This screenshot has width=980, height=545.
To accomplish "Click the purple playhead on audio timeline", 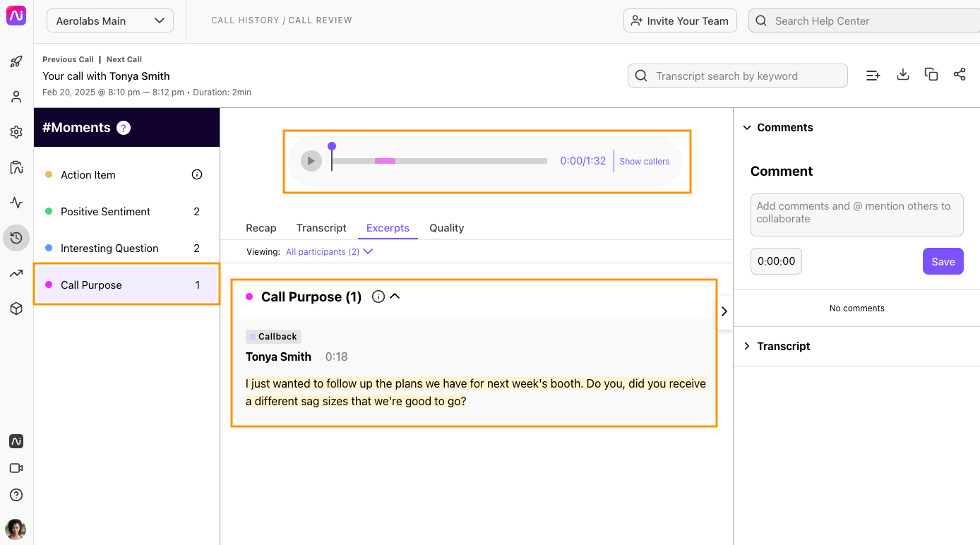I will 332,146.
